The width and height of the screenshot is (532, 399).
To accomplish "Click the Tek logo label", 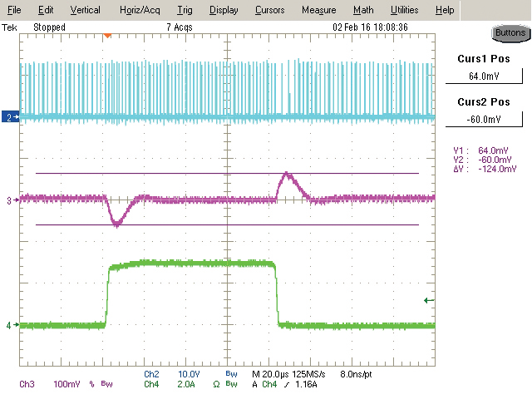I will pos(9,27).
